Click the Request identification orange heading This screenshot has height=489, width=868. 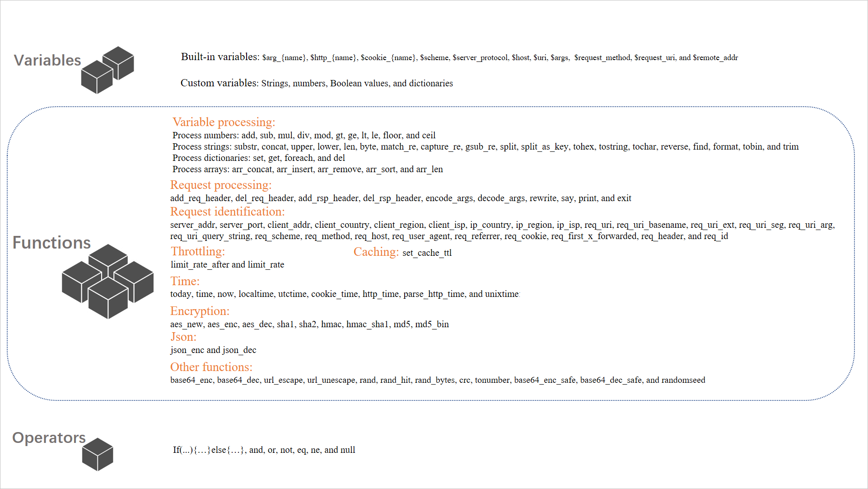click(x=227, y=212)
